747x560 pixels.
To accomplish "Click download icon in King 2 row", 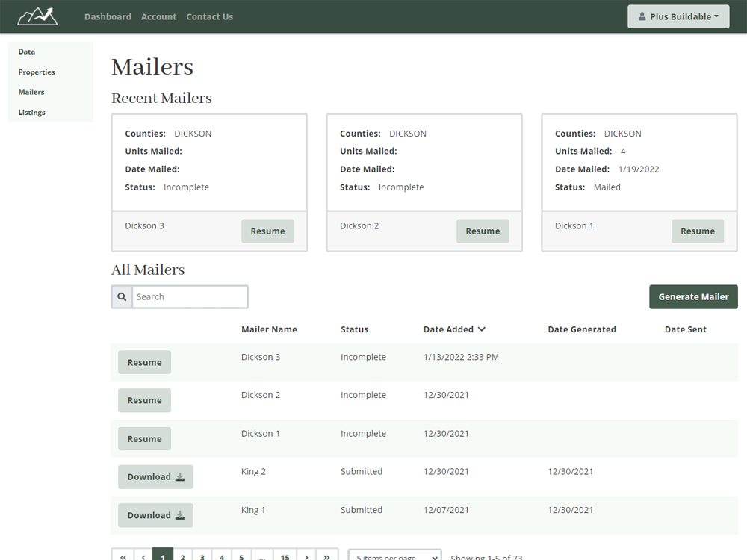I will click(x=179, y=476).
